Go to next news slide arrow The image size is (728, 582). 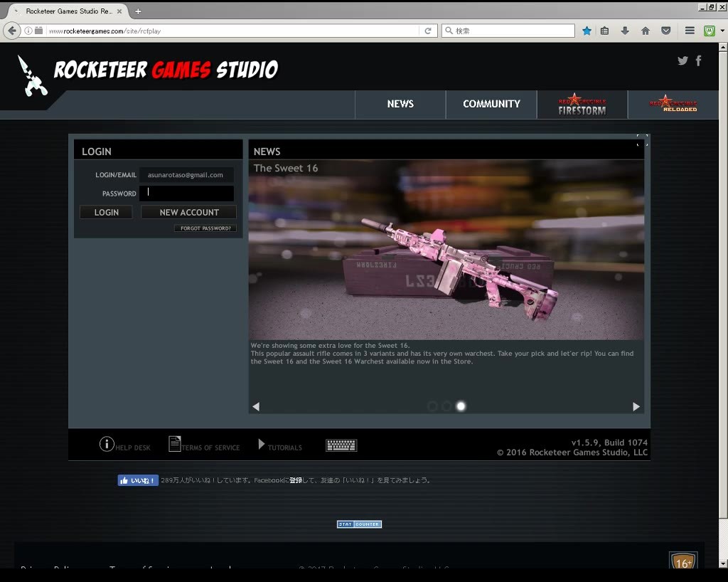click(636, 406)
